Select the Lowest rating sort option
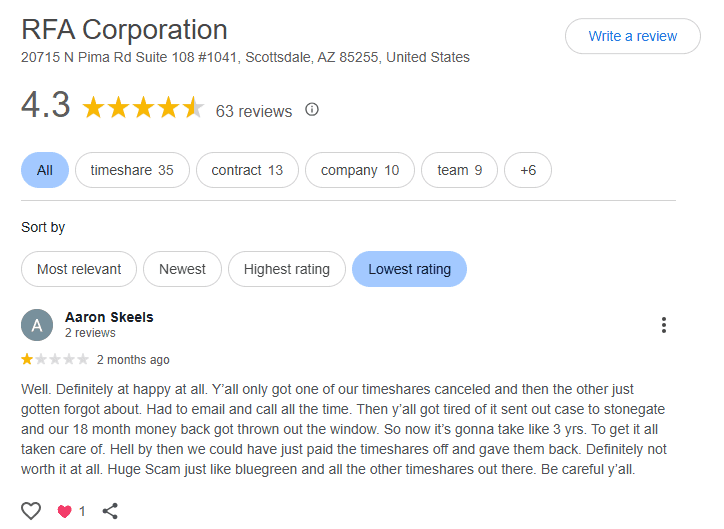This screenshot has width=724, height=529. tap(409, 269)
